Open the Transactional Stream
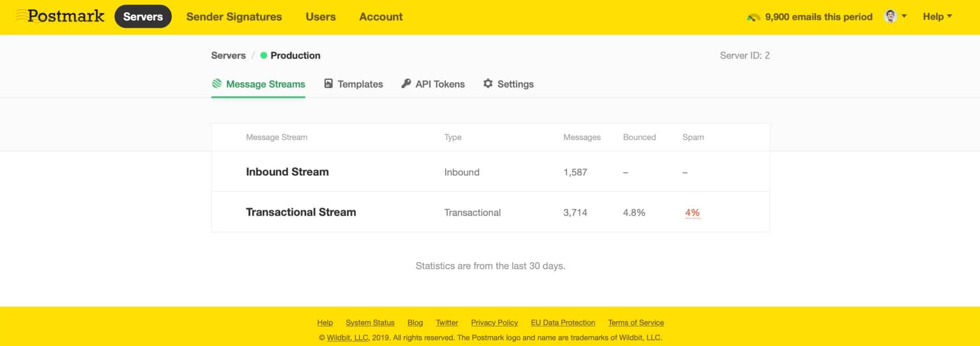 301,212
